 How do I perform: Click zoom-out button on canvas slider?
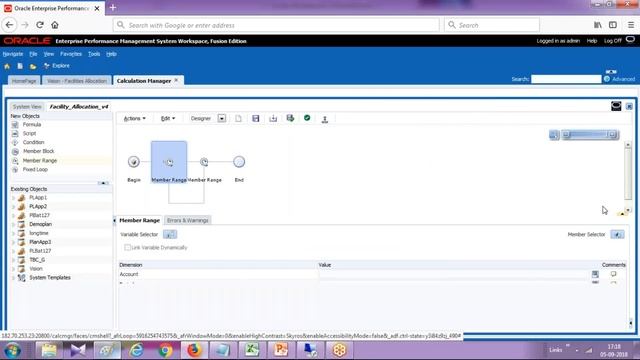coord(566,135)
